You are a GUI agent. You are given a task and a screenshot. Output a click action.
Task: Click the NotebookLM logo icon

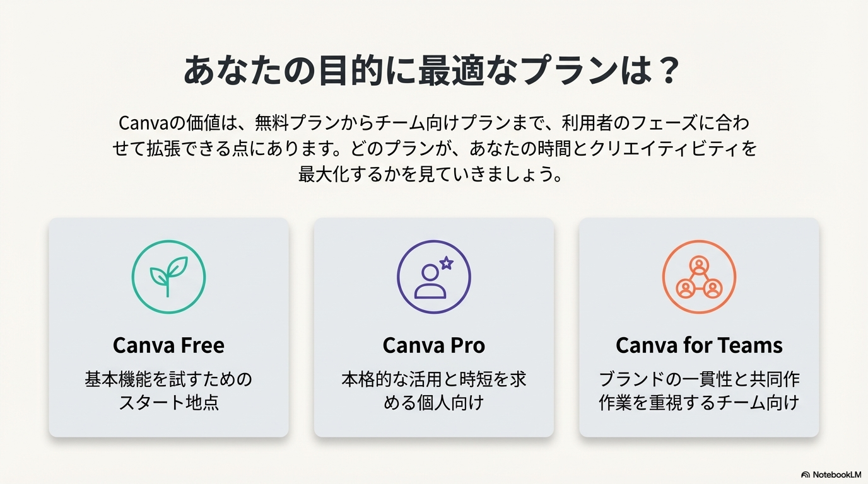(x=806, y=475)
